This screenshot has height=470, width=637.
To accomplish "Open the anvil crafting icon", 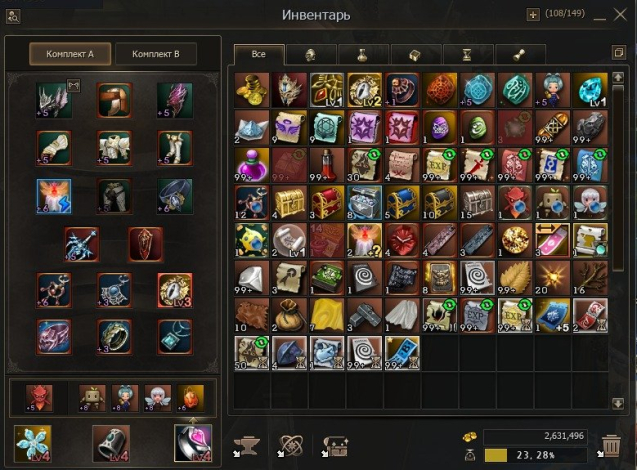I will click(x=247, y=447).
